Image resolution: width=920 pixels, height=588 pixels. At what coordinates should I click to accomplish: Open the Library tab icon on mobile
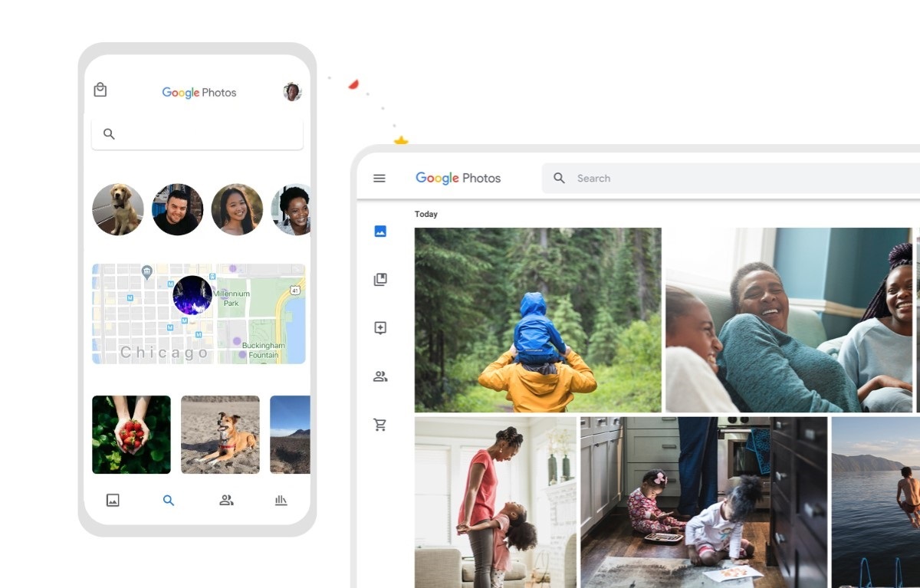coord(281,500)
